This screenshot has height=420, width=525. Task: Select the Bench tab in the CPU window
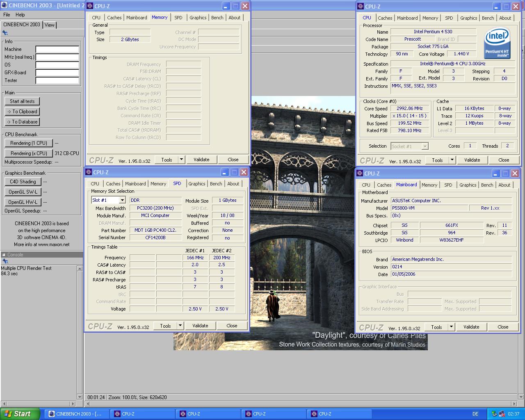(x=488, y=18)
